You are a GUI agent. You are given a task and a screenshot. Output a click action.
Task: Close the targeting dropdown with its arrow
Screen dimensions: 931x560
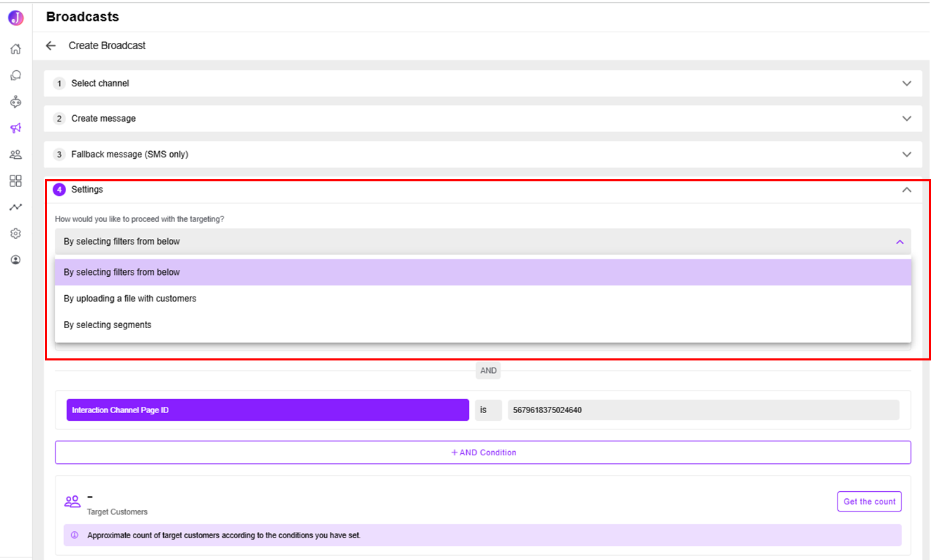[899, 242]
